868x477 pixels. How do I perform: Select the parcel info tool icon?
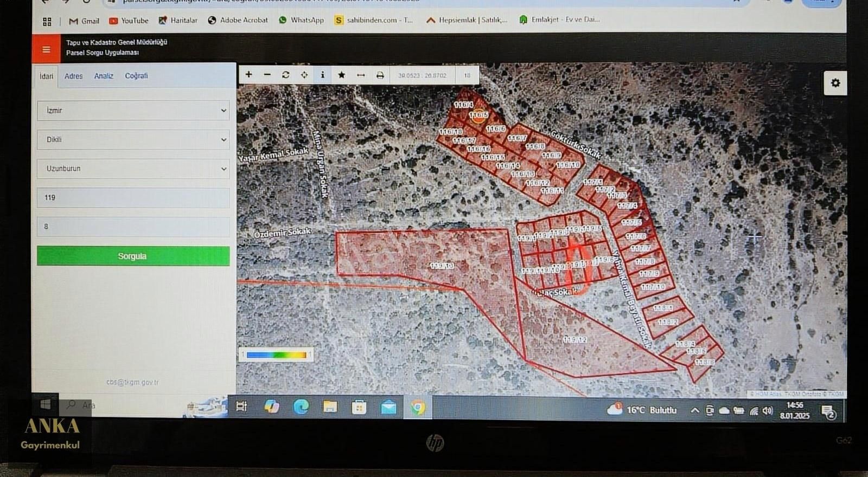point(322,75)
